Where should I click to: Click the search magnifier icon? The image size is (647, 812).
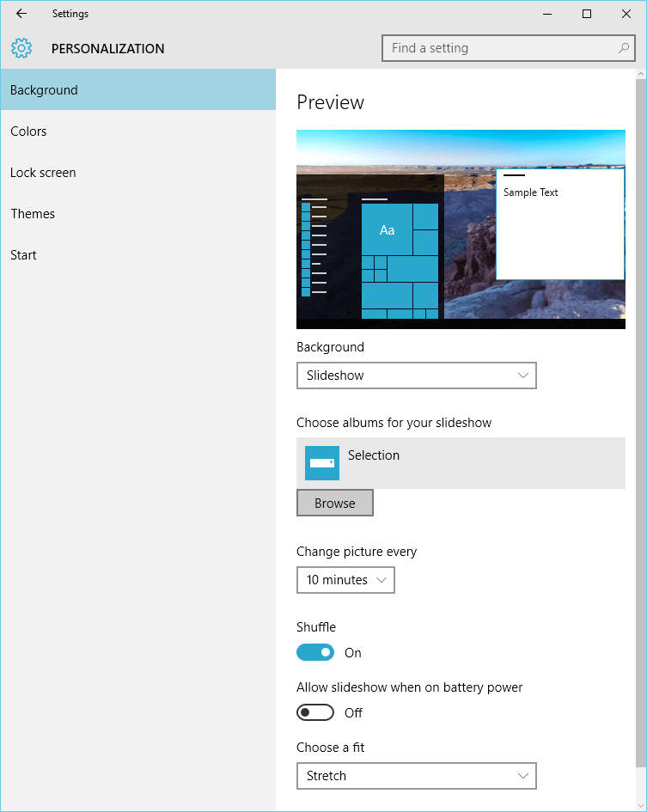coord(624,49)
